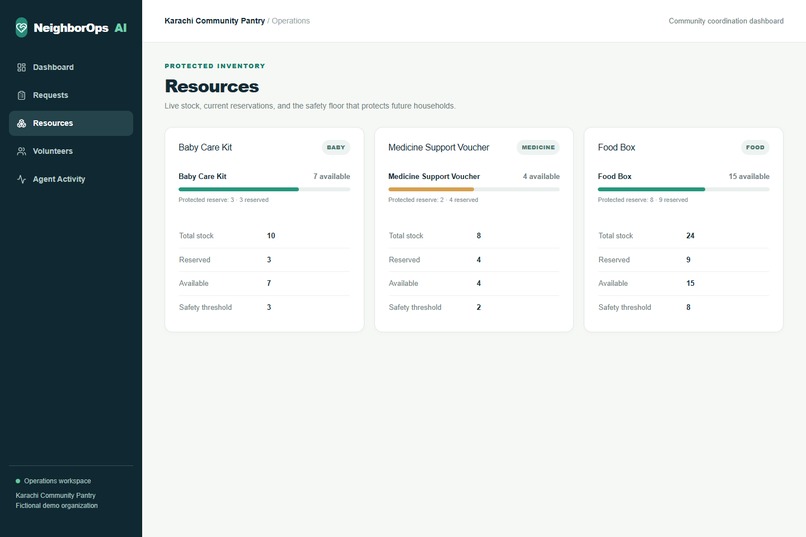Click the green Operations workspace status dot
Image resolution: width=806 pixels, height=537 pixels.
tap(18, 481)
